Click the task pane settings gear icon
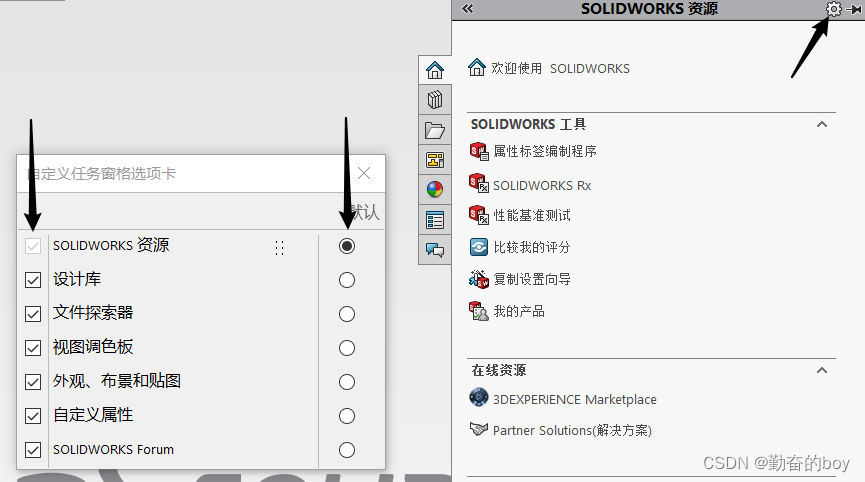865x482 pixels. 834,9
